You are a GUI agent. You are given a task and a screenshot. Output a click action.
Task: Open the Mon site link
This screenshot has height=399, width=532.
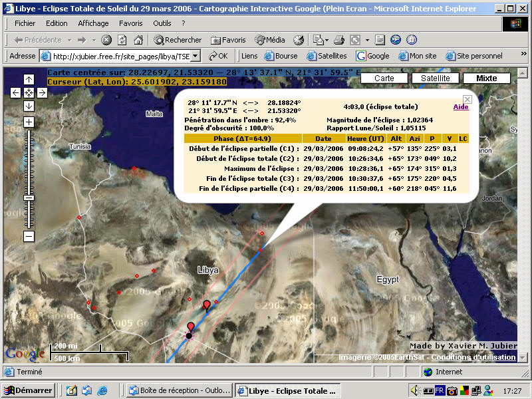[x=418, y=56]
